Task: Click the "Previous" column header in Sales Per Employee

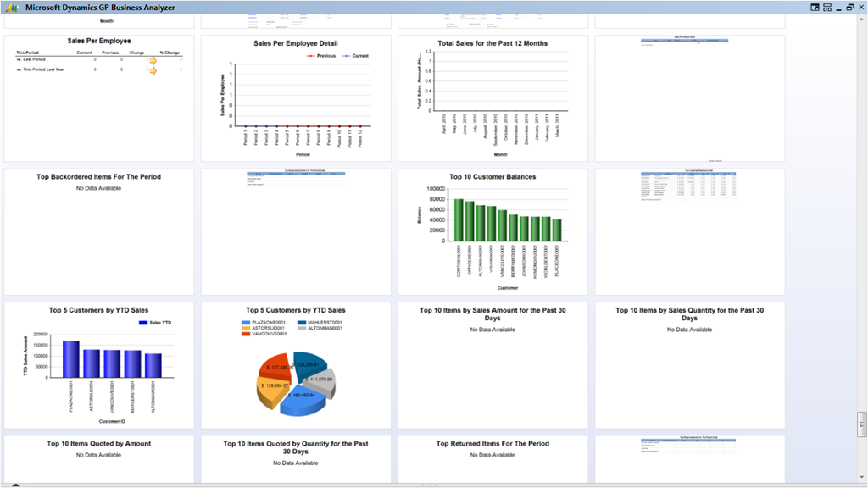Action: pyautogui.click(x=110, y=53)
